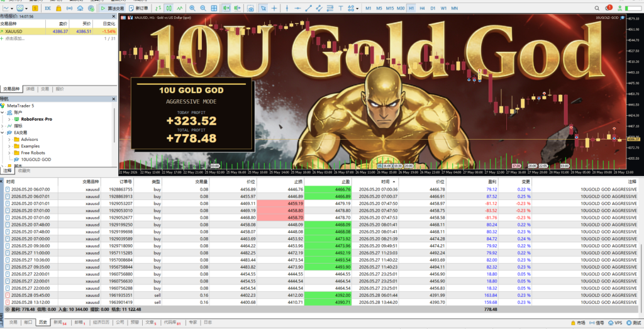Viewport: 644px width, 329px height.
Task: Open the market shopping bag icon
Action: coord(58,8)
